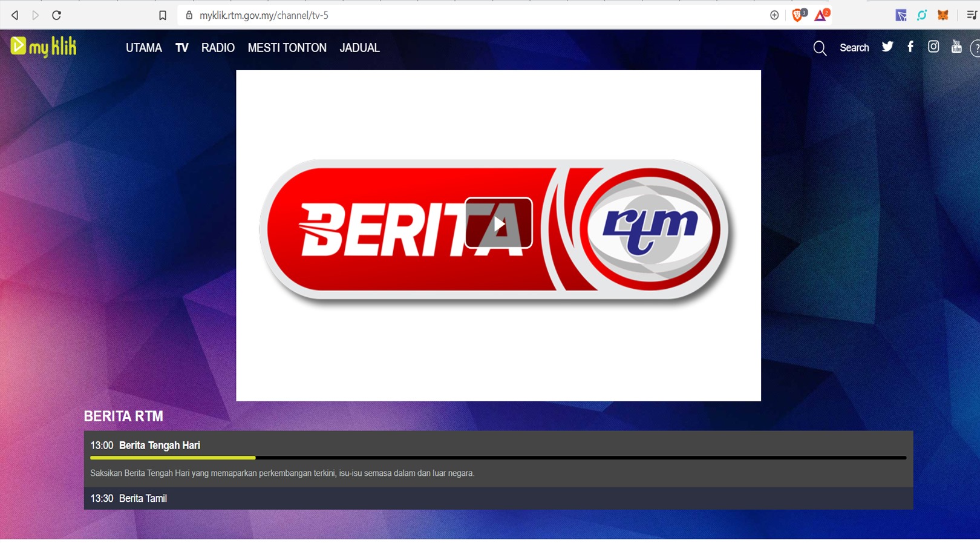The width and height of the screenshot is (980, 543).
Task: Visit the Instagram page via the camera icon
Action: 933,47
